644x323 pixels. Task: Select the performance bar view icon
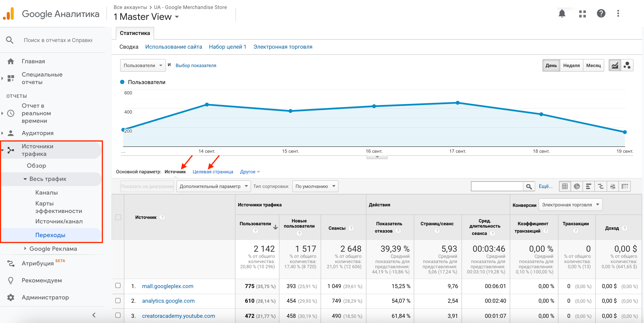coord(588,186)
